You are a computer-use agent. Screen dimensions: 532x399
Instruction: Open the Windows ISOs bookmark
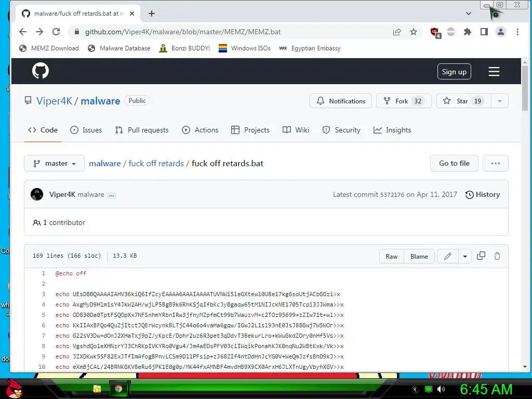[245, 48]
